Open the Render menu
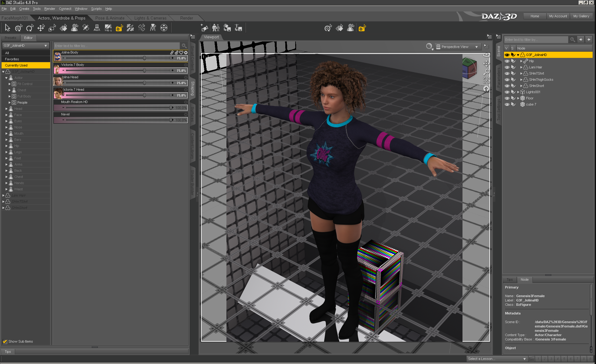 pos(50,9)
